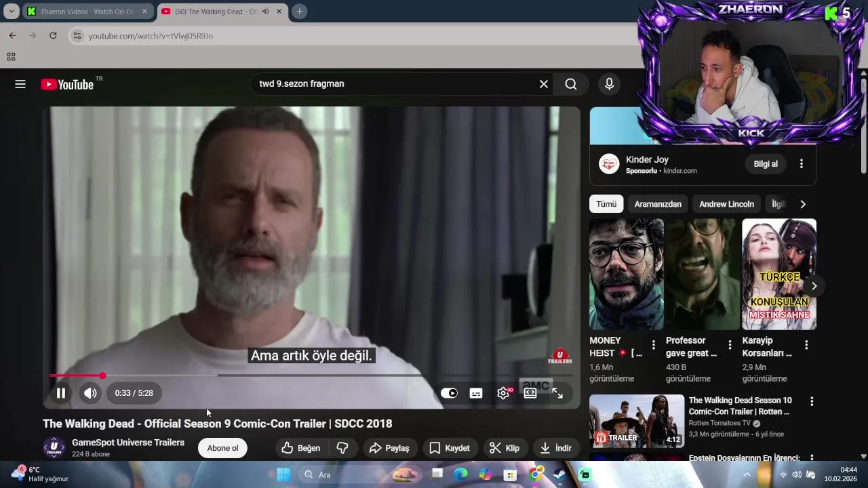The width and height of the screenshot is (868, 488).
Task: Open the taskbar volume speaker icon
Action: 797,474
